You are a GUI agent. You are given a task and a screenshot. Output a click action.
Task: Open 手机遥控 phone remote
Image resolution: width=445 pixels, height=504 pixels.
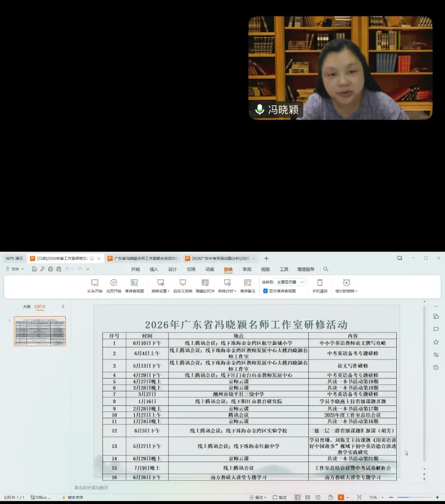320,286
